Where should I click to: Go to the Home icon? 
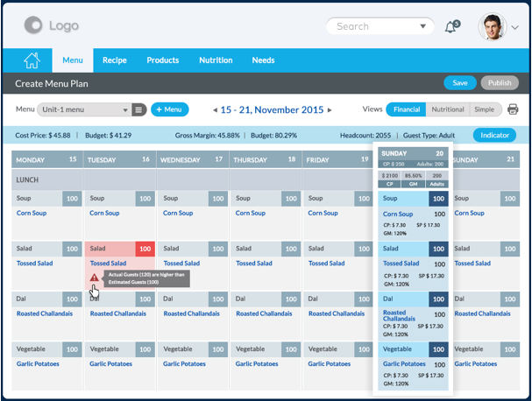pyautogui.click(x=32, y=60)
